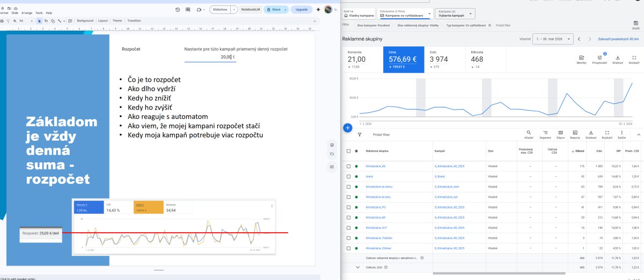Click the blue plus add button
Image resolution: width=644 pixels, height=280 pixels.
[x=347, y=128]
